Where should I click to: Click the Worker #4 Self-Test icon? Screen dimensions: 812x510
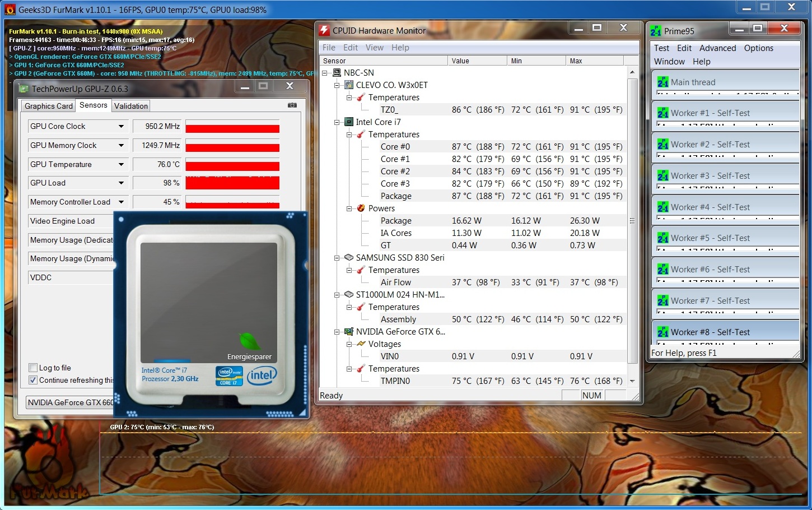tap(663, 207)
